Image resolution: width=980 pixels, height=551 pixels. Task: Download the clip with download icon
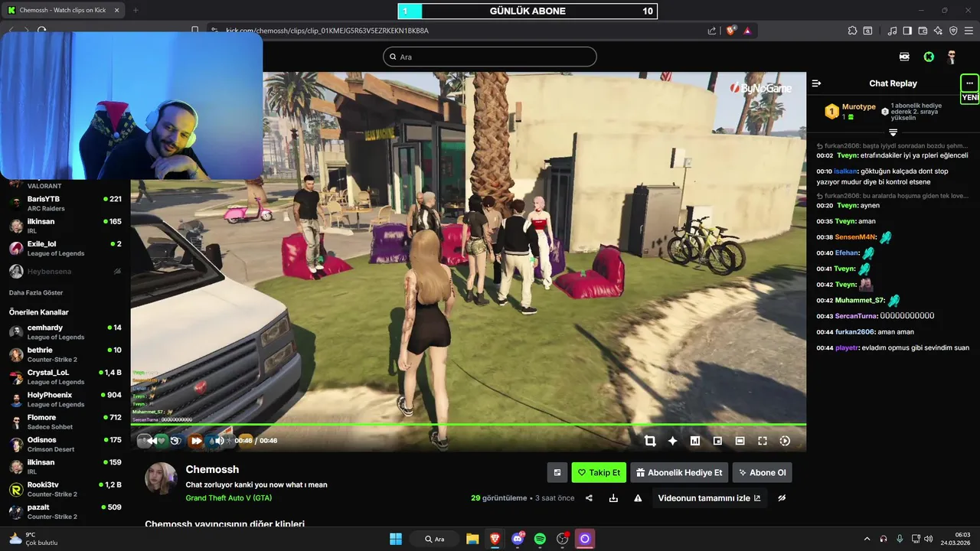click(x=613, y=498)
